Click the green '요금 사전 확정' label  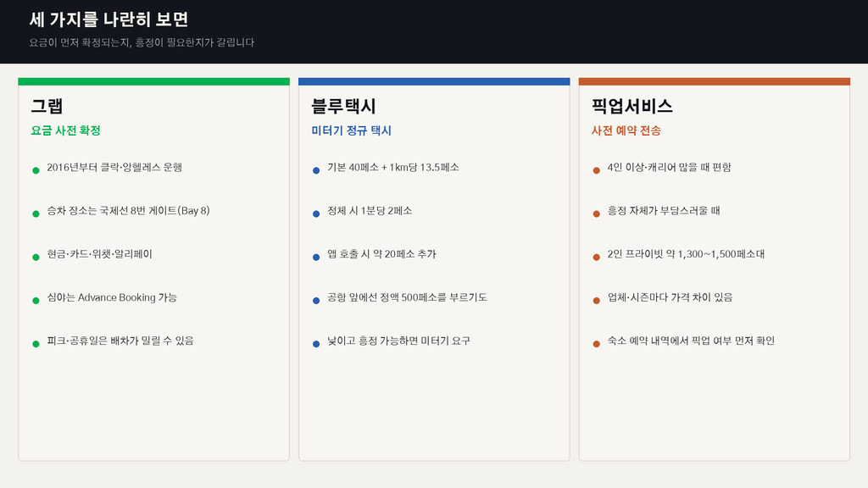point(65,130)
